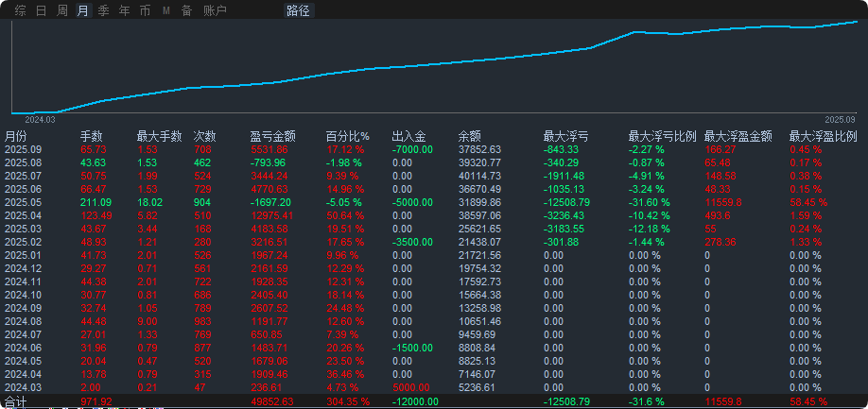868x409 pixels.
Task: Open the 账户 account tab
Action: pyautogui.click(x=215, y=10)
